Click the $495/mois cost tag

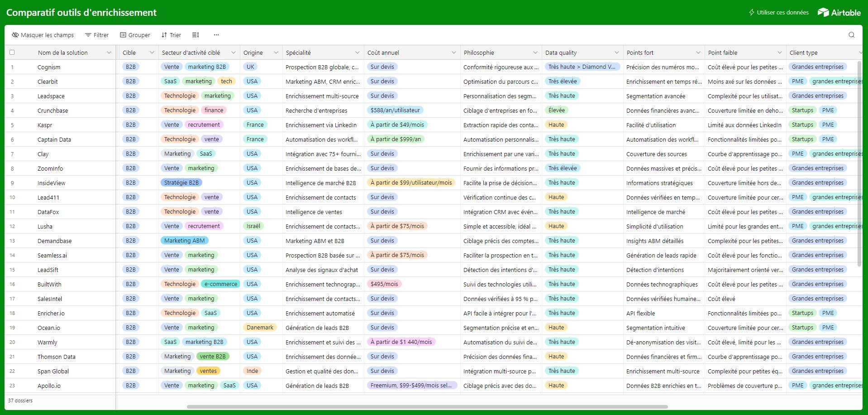pyautogui.click(x=384, y=284)
